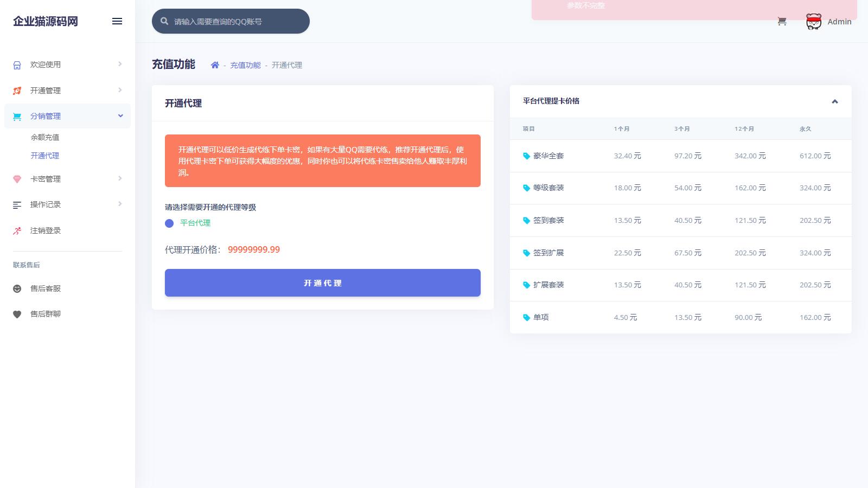
Task: Expand the 操作记录 menu chevron
Action: 120,204
